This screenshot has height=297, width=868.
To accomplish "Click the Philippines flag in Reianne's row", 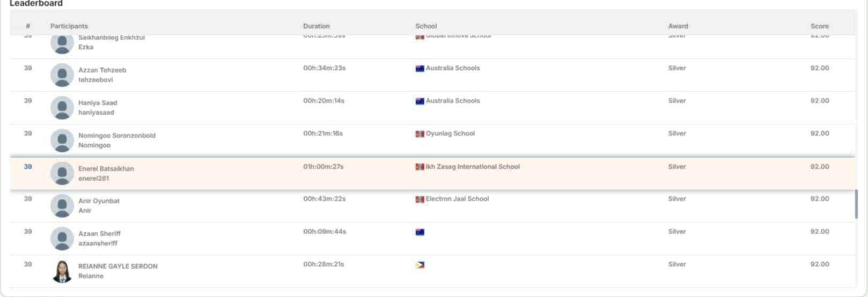I will click(x=420, y=265).
